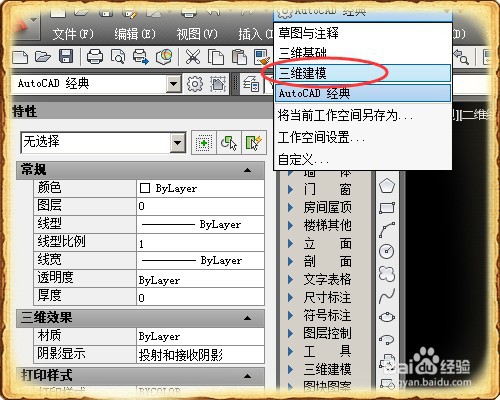Click the New drawing icon

point(21,57)
